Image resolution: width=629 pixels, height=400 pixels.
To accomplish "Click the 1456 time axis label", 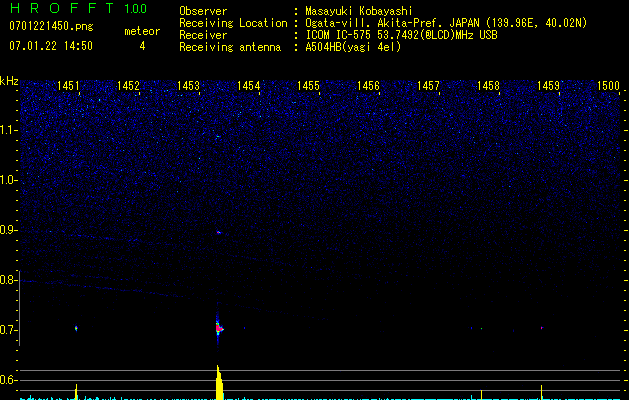I will click(x=368, y=85).
